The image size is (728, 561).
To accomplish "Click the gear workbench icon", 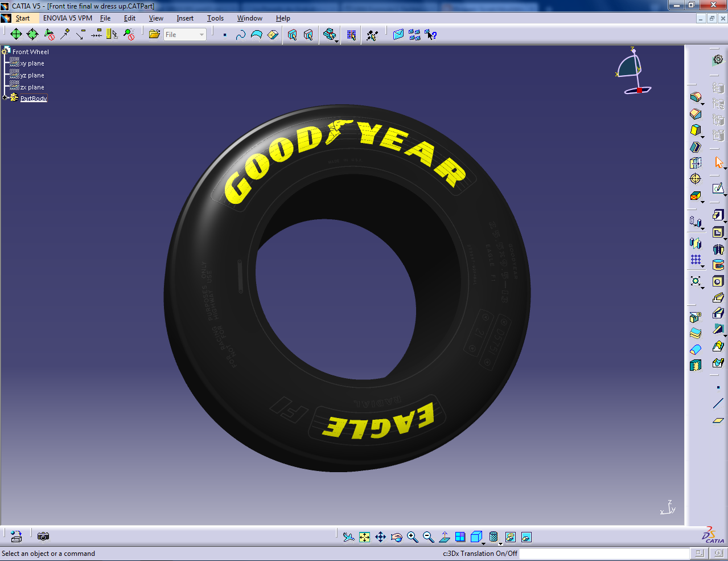I will [718, 59].
